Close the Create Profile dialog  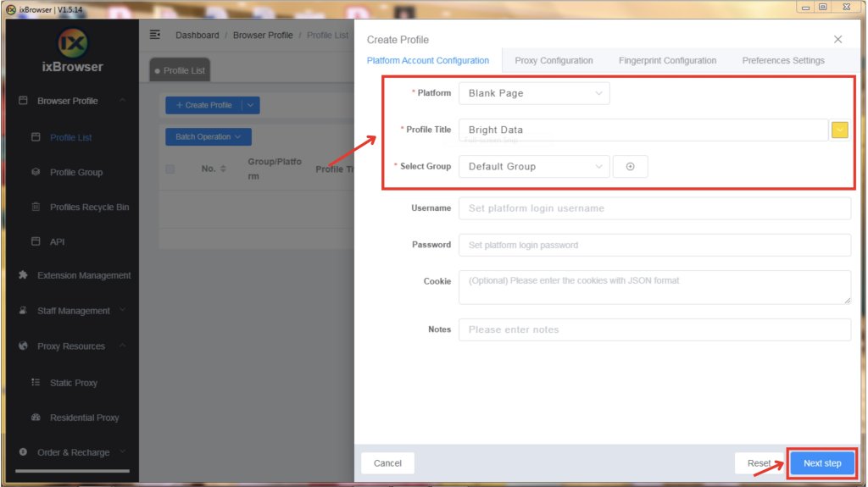(837, 40)
